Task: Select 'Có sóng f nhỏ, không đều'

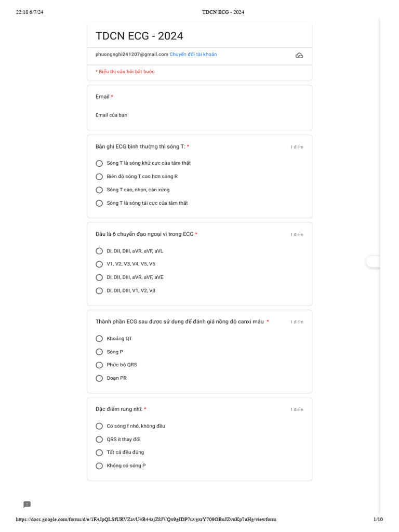Action: pos(99,426)
